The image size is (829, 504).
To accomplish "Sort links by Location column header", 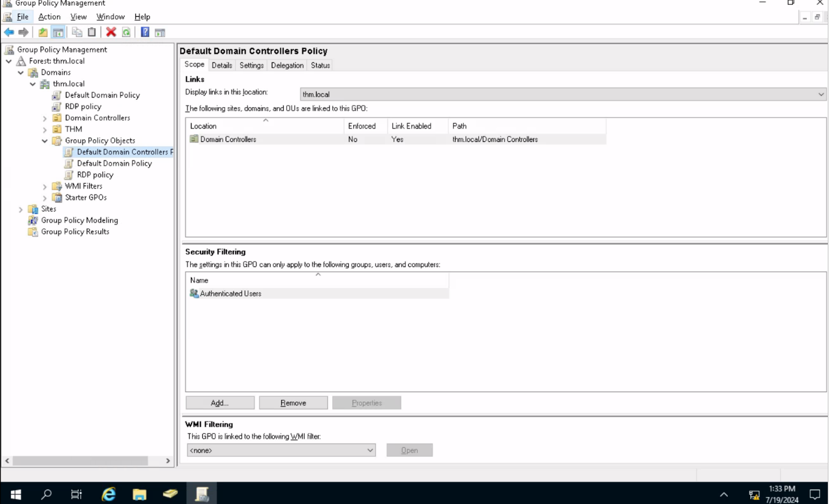I will [265, 126].
